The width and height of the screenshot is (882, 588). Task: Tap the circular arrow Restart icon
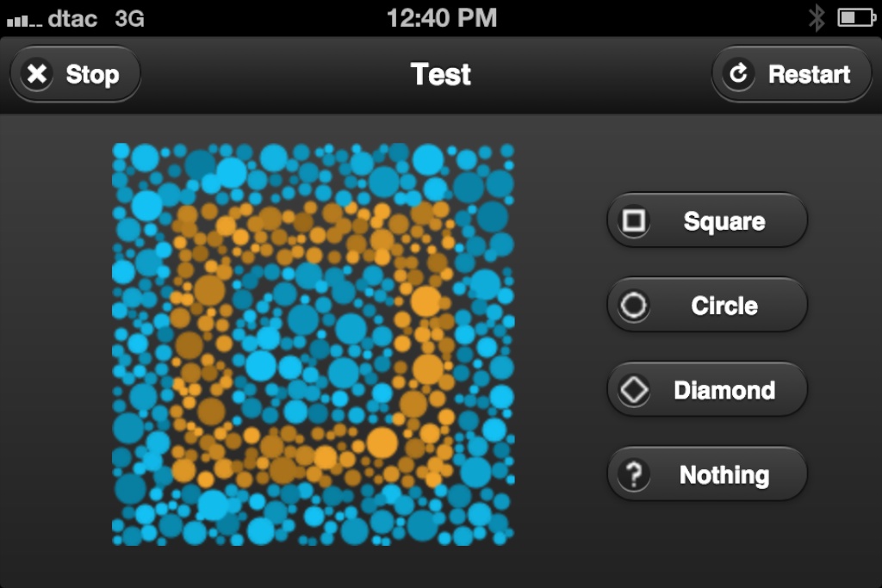[x=738, y=74]
